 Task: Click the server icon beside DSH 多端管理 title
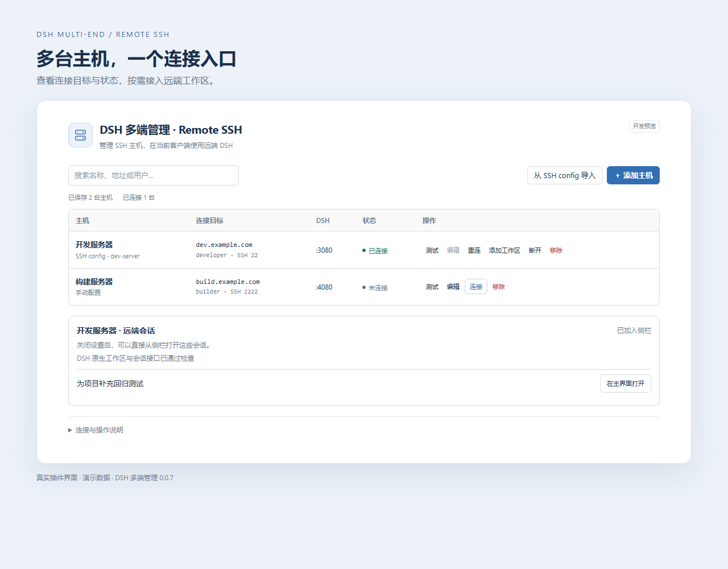(80, 135)
